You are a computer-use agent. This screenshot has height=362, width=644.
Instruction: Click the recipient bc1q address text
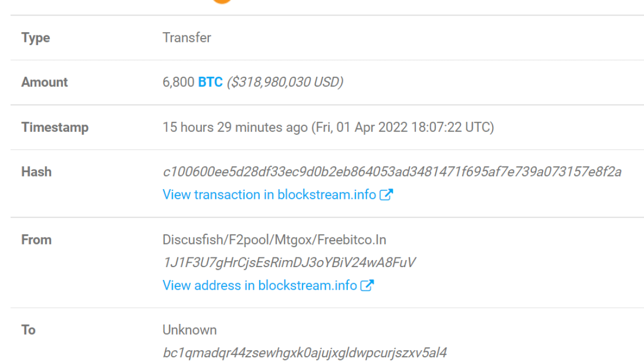[305, 353]
